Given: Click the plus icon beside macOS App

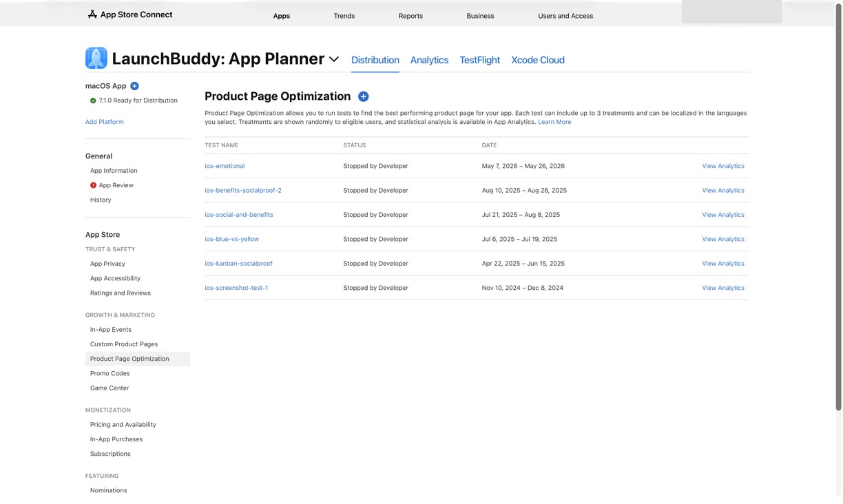Looking at the screenshot, I should (x=135, y=86).
